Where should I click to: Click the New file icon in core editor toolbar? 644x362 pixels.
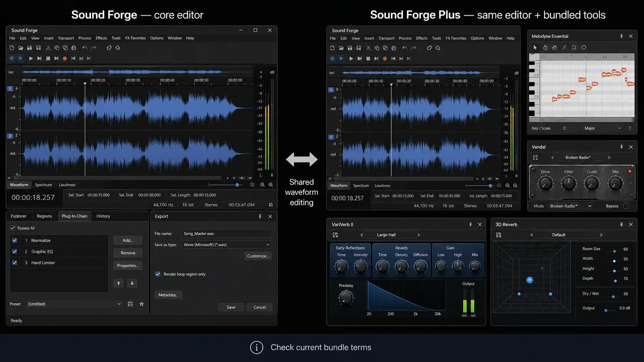[x=12, y=48]
